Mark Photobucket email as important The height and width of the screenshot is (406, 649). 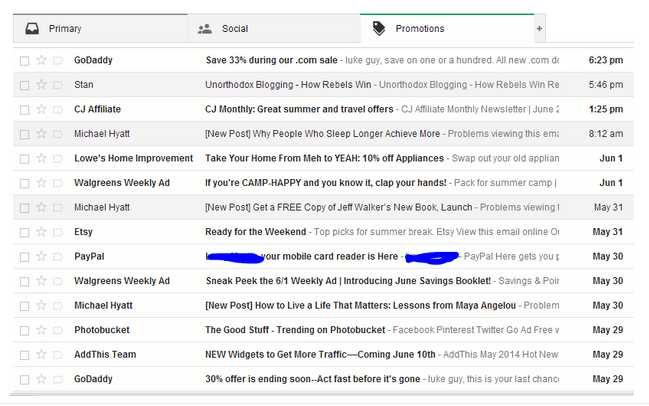(58, 330)
